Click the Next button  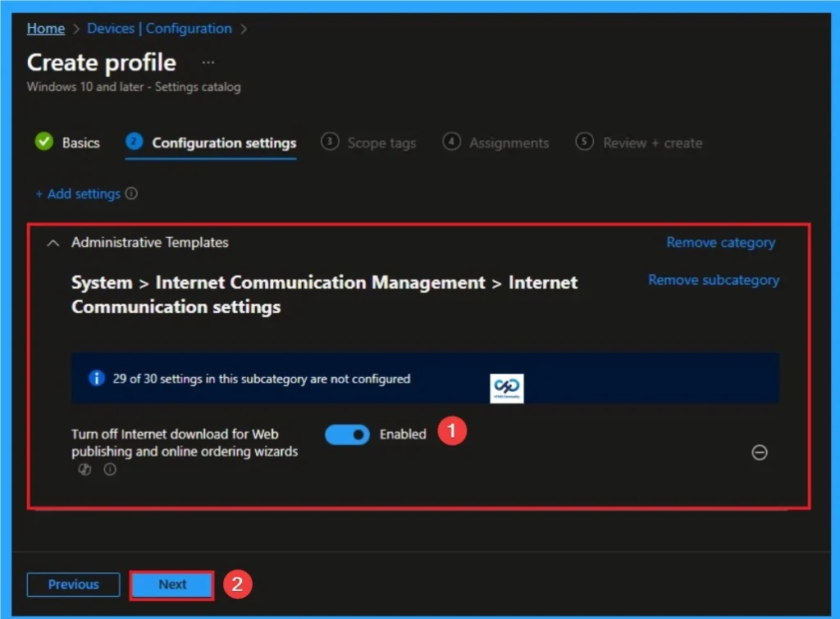click(x=171, y=585)
